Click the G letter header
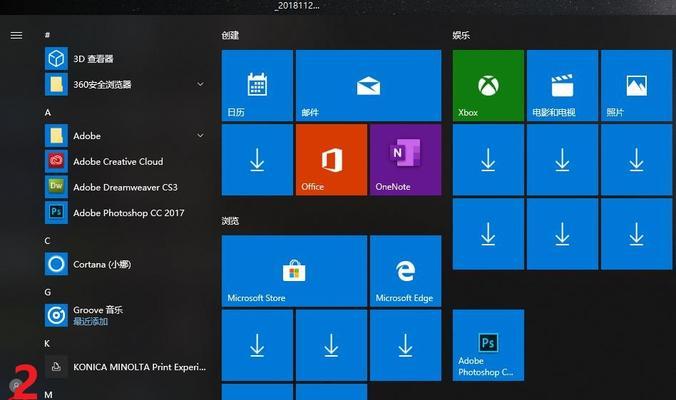The image size is (676, 400). pyautogui.click(x=48, y=292)
